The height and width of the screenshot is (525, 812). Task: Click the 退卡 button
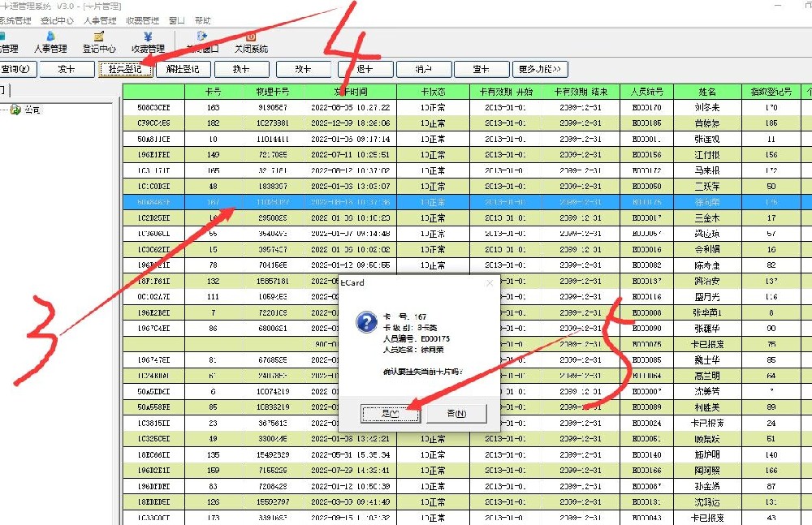pos(363,70)
